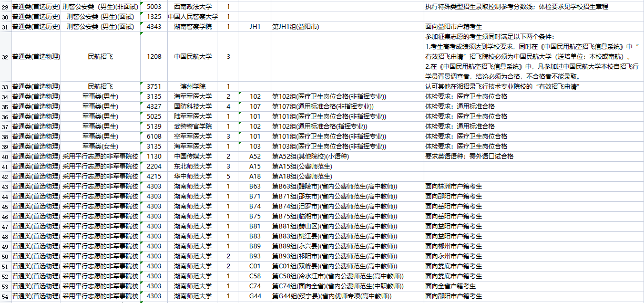644x303 pixels.
Task: Select the 华中师范大学 cell
Action: pos(193,176)
